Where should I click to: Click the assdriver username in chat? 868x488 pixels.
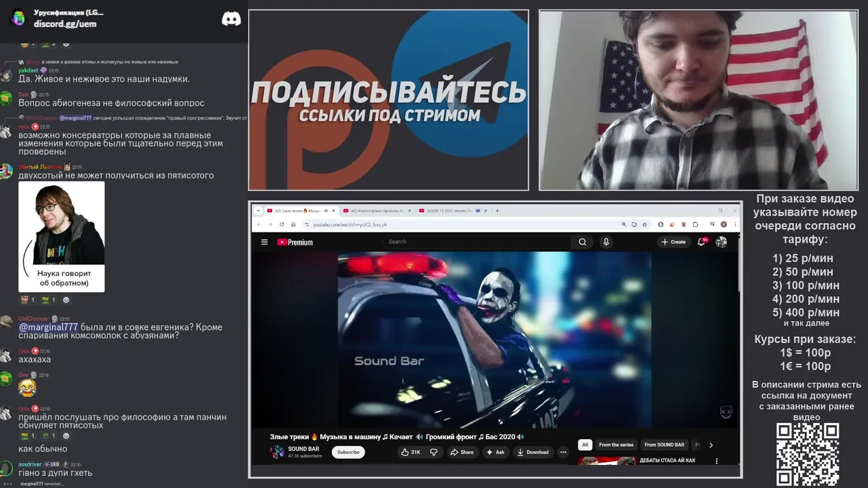click(30, 464)
